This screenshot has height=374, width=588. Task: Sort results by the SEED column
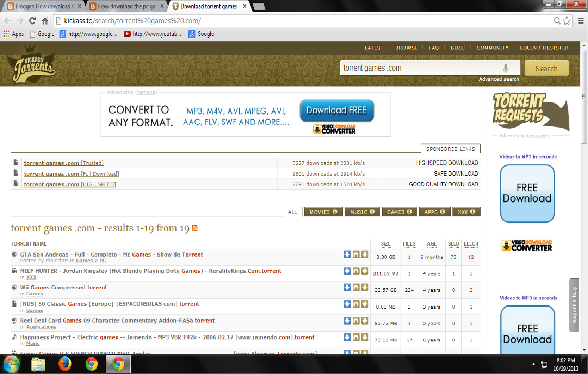point(454,244)
